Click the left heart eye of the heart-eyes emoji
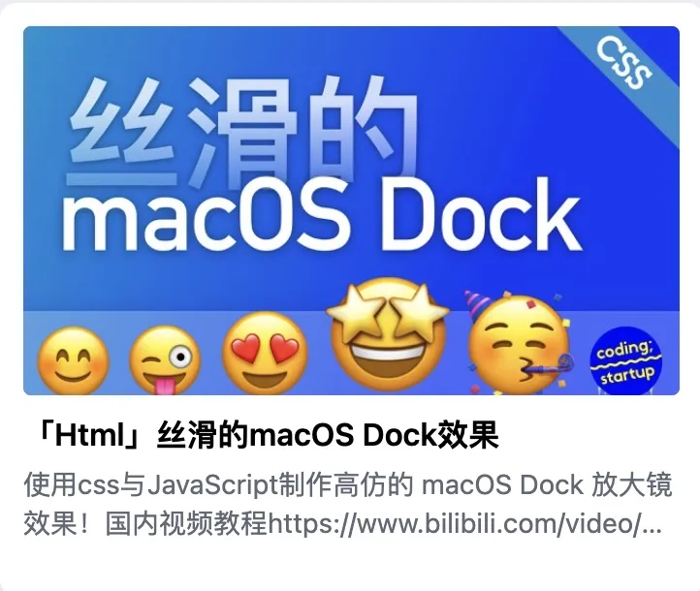Viewport: 700px width, 591px height. pyautogui.click(x=244, y=348)
